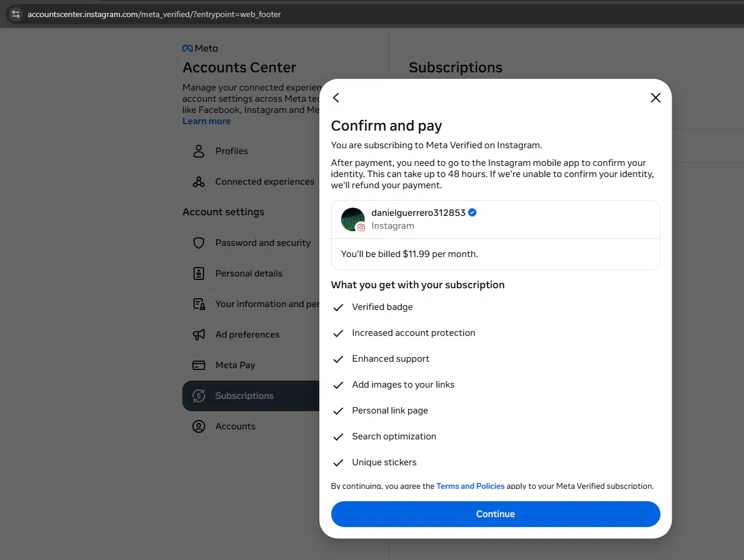Click the Accounts Center heading
This screenshot has width=744, height=560.
(x=239, y=68)
